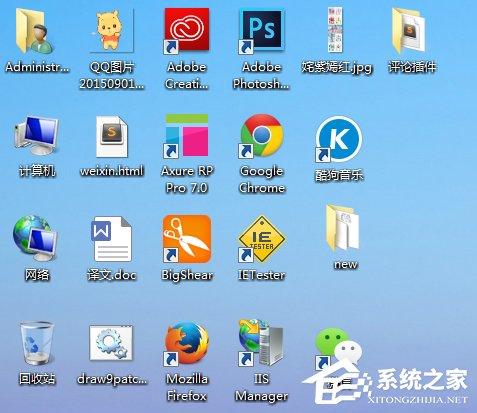Screen dimensions: 477x413
Task: Launch Mozilla Firefox shortcut
Action: pyautogui.click(x=187, y=343)
